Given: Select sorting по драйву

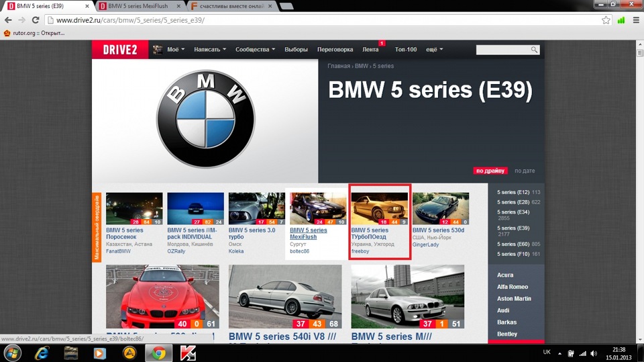Looking at the screenshot, I should (x=490, y=171).
